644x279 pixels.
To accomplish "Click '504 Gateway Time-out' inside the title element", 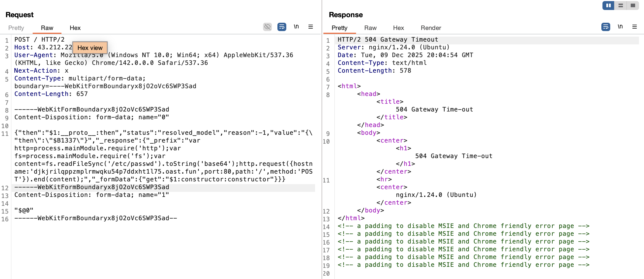I will [x=434, y=110].
